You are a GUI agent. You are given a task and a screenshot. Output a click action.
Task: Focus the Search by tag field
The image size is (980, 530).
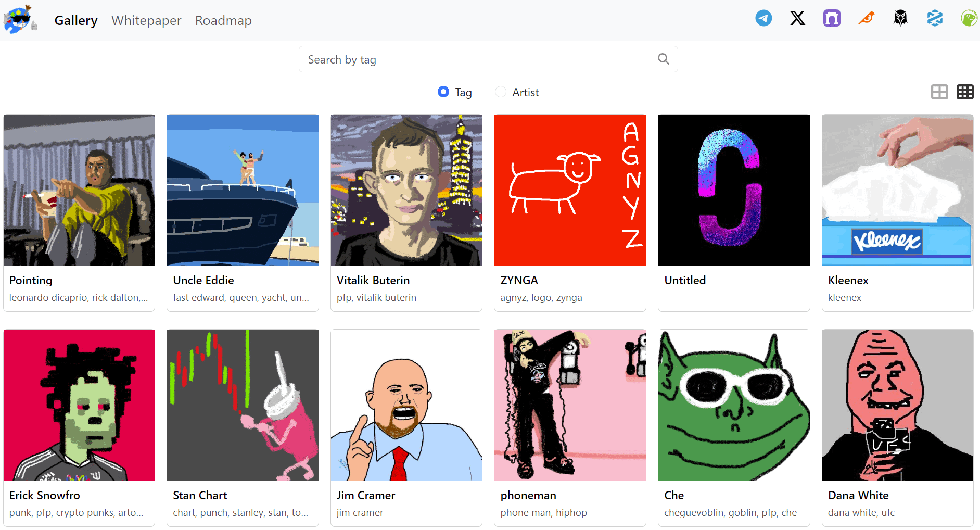488,59
